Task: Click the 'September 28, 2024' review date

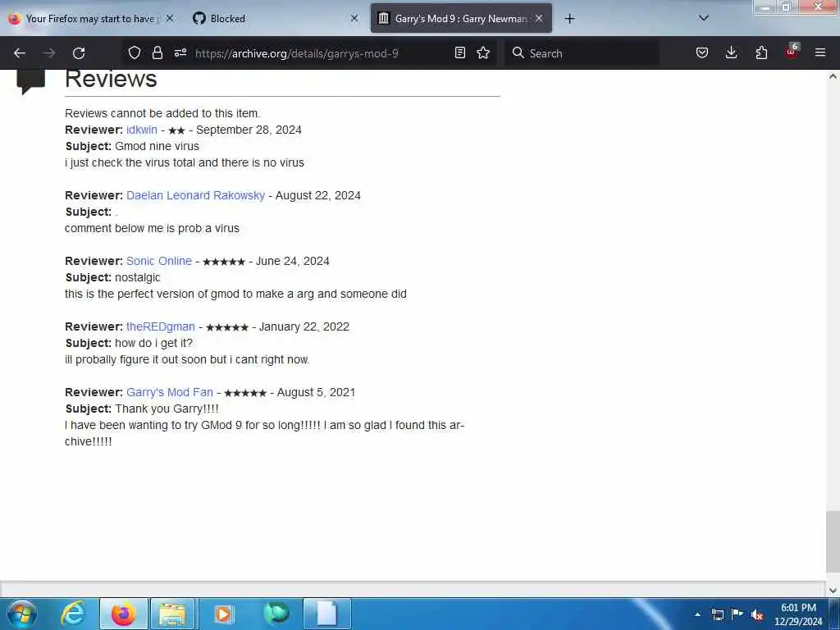Action: 249,130
